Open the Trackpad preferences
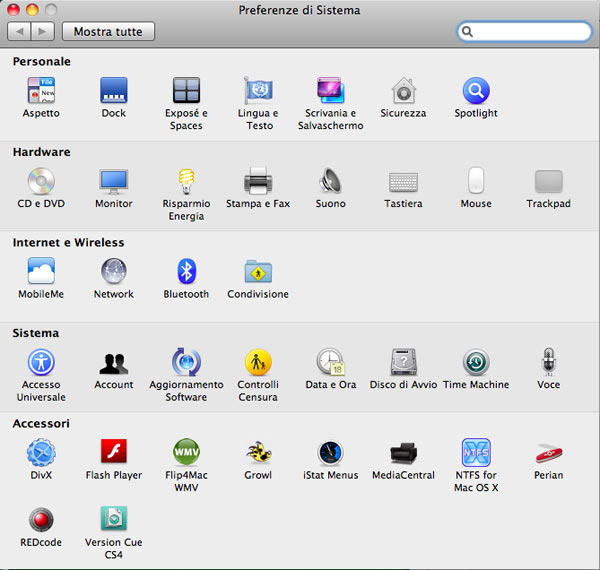 (x=548, y=182)
